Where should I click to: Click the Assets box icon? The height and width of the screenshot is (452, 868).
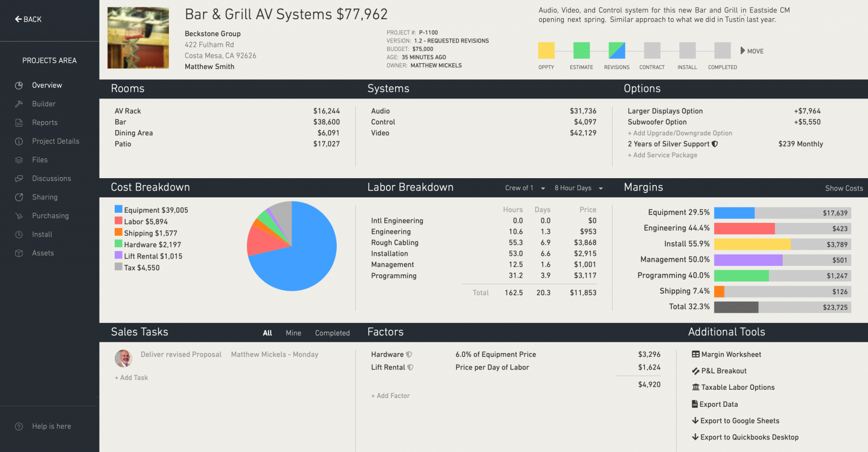pos(19,253)
